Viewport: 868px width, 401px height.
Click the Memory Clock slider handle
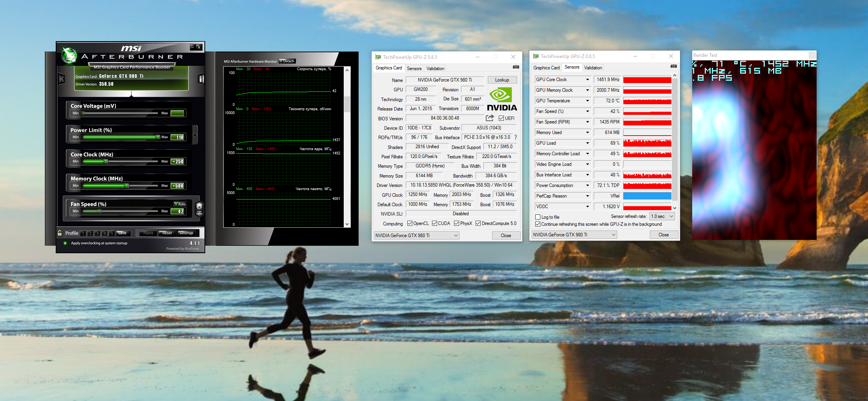click(127, 186)
